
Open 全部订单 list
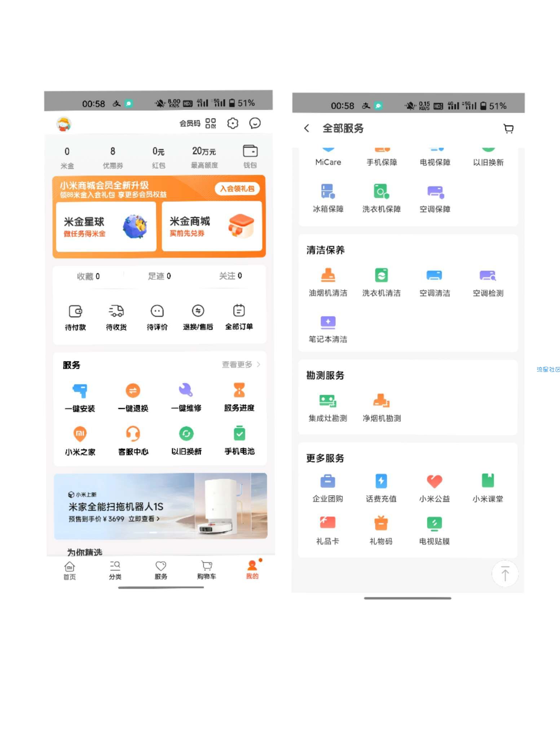239,318
